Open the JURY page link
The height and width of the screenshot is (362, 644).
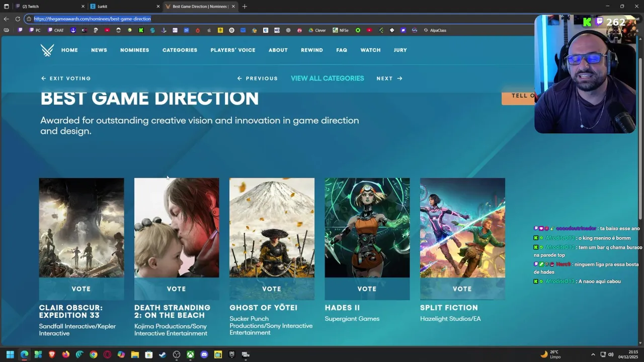tap(400, 50)
